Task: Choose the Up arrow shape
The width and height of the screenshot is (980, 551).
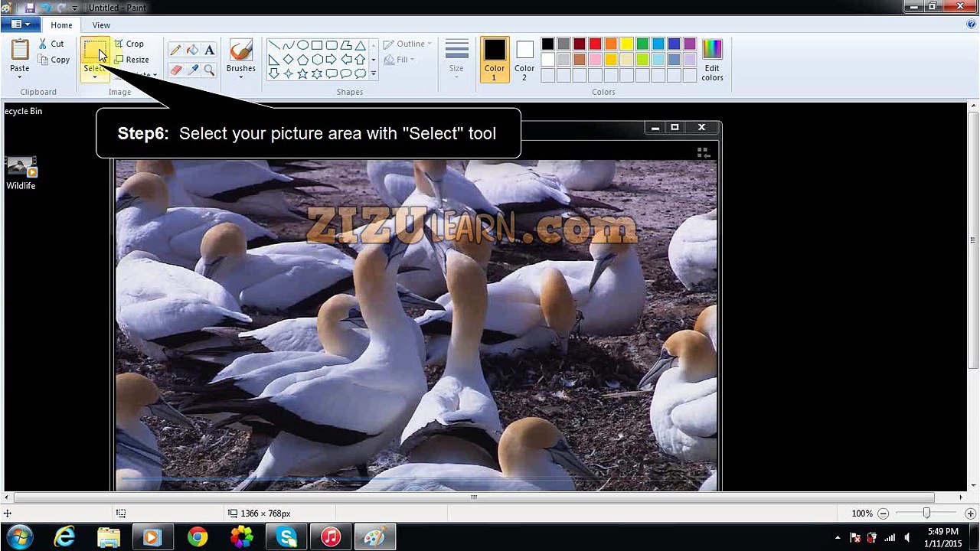Action: pyautogui.click(x=360, y=60)
